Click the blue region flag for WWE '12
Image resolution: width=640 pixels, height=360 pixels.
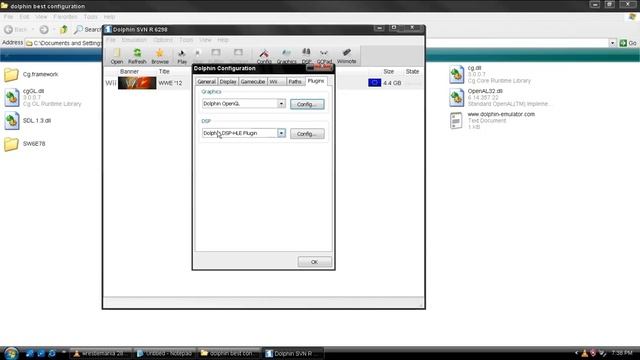[x=374, y=82]
